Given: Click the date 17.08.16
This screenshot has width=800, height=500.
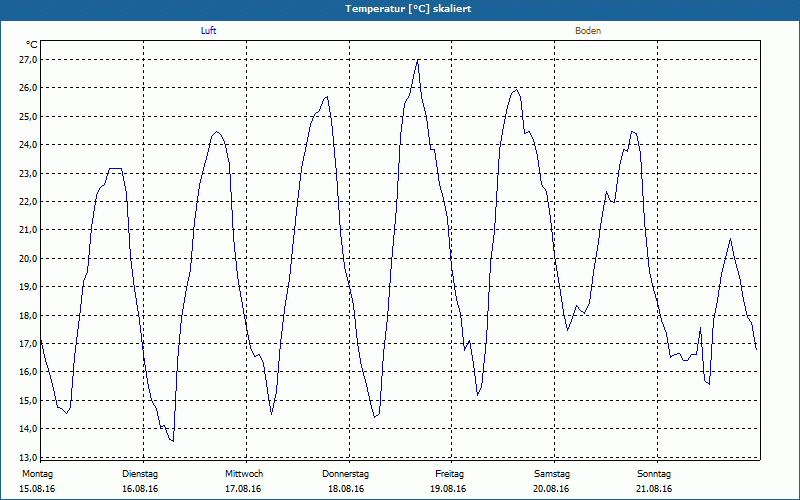Looking at the screenshot, I should tap(243, 489).
